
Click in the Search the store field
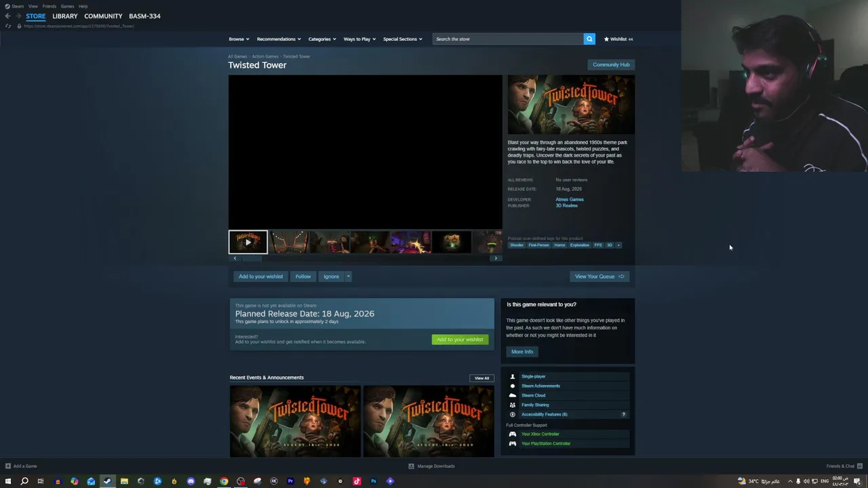pos(508,39)
